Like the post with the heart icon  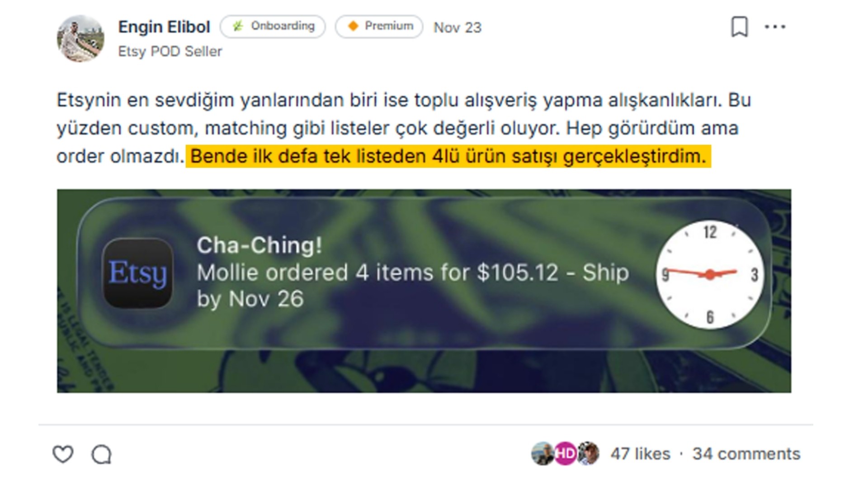(x=63, y=454)
